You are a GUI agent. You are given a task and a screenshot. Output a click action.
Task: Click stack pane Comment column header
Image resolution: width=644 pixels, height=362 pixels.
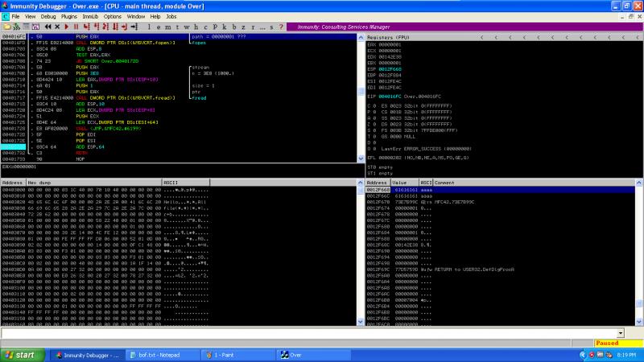534,183
